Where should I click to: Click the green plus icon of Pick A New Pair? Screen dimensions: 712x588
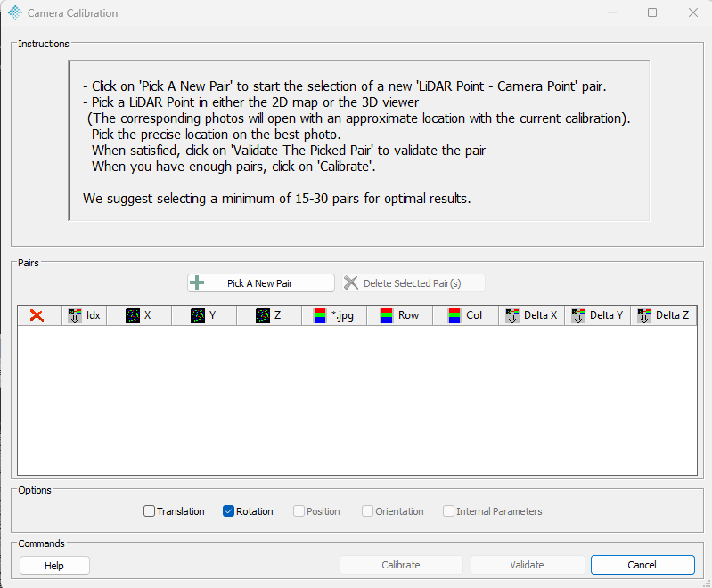click(197, 283)
